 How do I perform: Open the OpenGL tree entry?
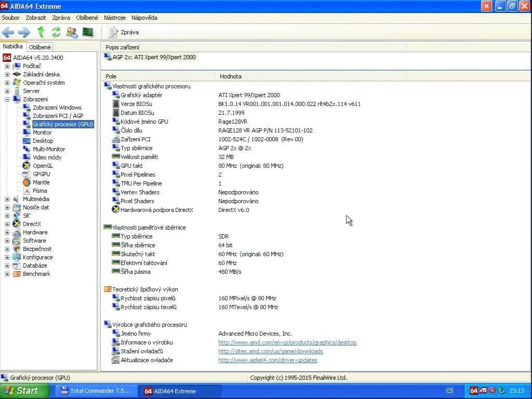pos(43,166)
